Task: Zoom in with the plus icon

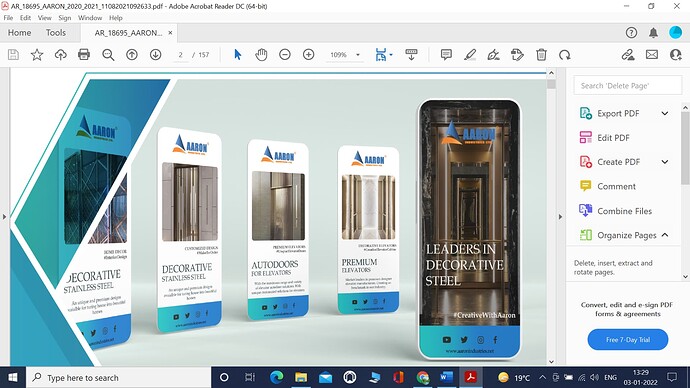Action: (x=308, y=55)
